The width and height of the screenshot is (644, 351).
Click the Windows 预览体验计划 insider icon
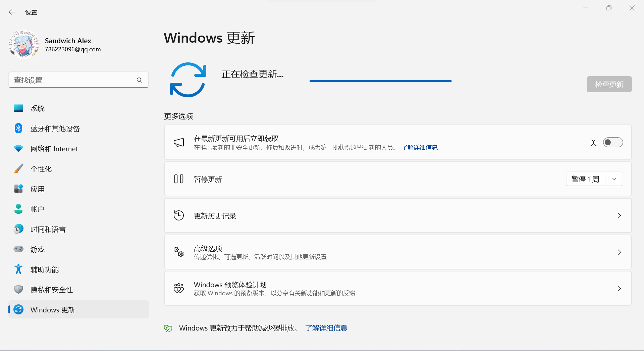pyautogui.click(x=179, y=288)
